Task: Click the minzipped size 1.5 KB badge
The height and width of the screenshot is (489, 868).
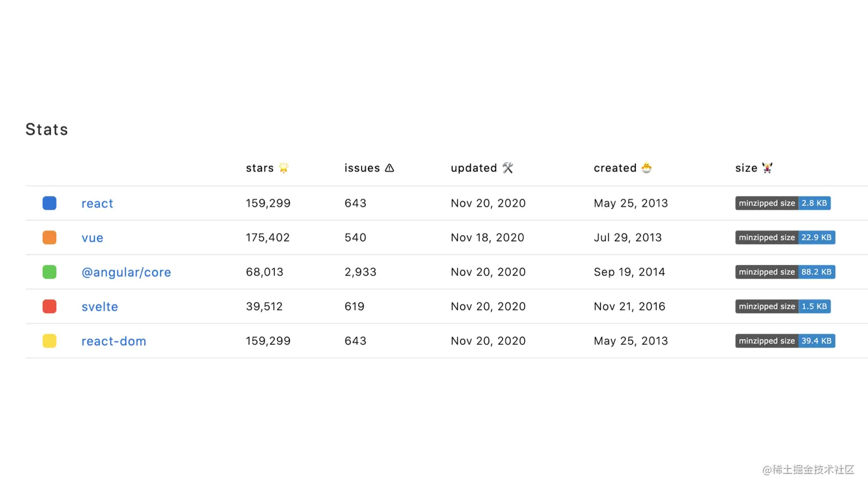Action: (x=782, y=306)
